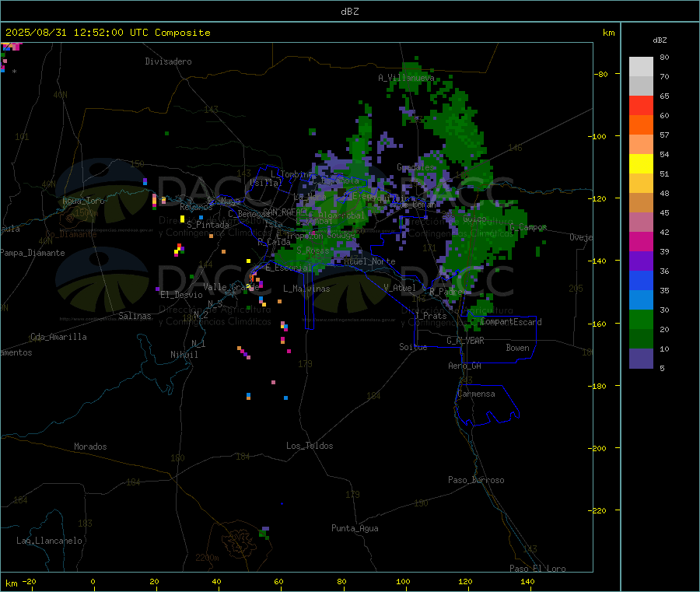Click the legend value '5'
The image size is (700, 592).
coord(662,368)
